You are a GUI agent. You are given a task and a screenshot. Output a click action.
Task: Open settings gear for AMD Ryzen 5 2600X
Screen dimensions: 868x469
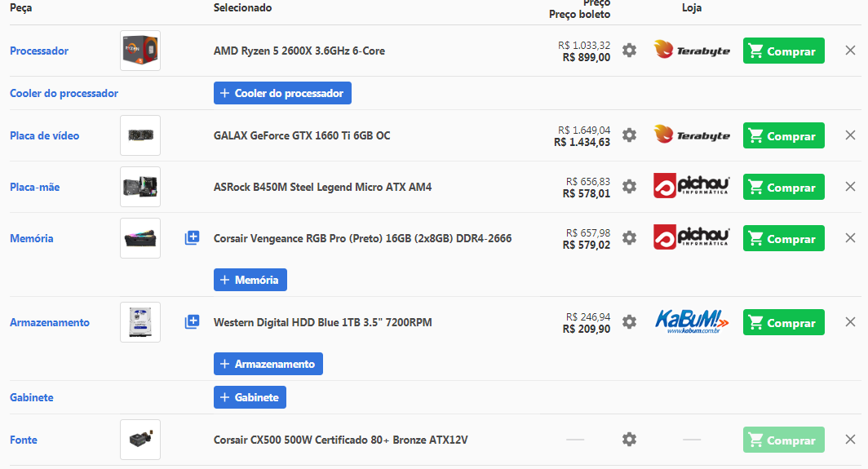pyautogui.click(x=629, y=51)
